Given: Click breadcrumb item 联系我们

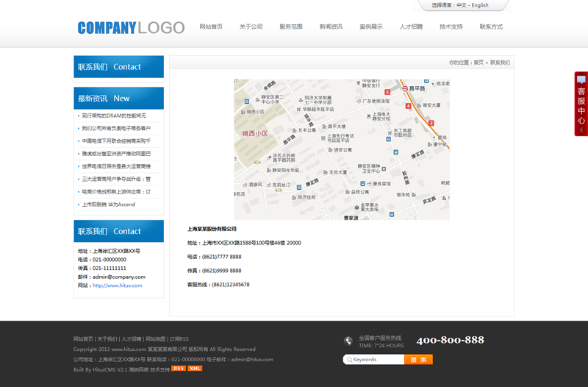Looking at the screenshot, I should click(501, 63).
